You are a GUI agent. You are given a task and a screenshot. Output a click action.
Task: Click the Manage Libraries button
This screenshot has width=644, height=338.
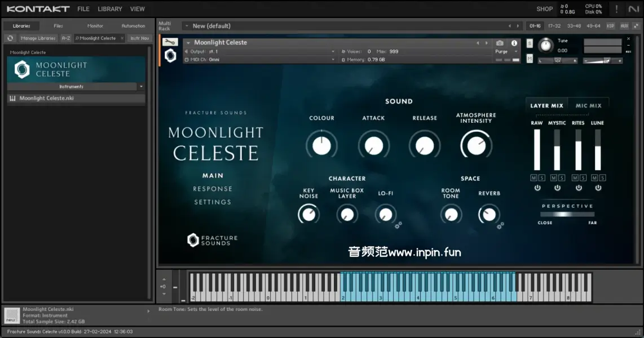coord(38,38)
